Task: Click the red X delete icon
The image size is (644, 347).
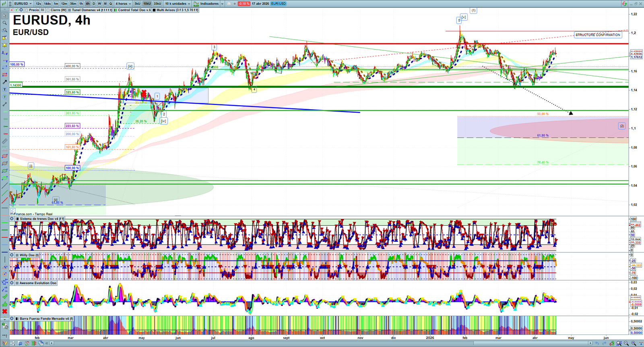Action: click(x=4, y=312)
